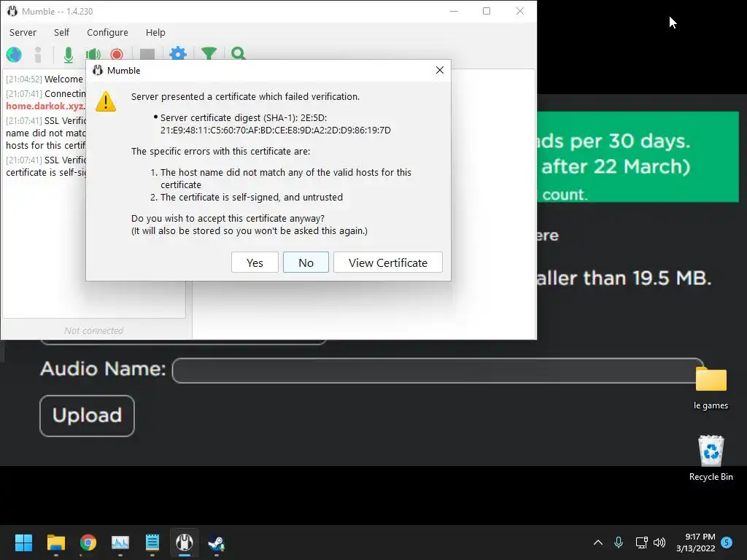Click the gray comment icon in toolbar
This screenshot has height=560, width=747.
click(147, 54)
